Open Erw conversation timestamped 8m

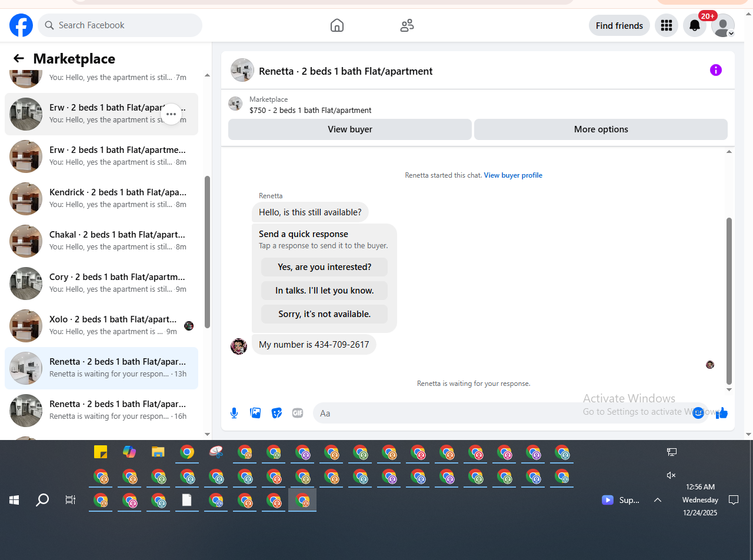tap(101, 156)
